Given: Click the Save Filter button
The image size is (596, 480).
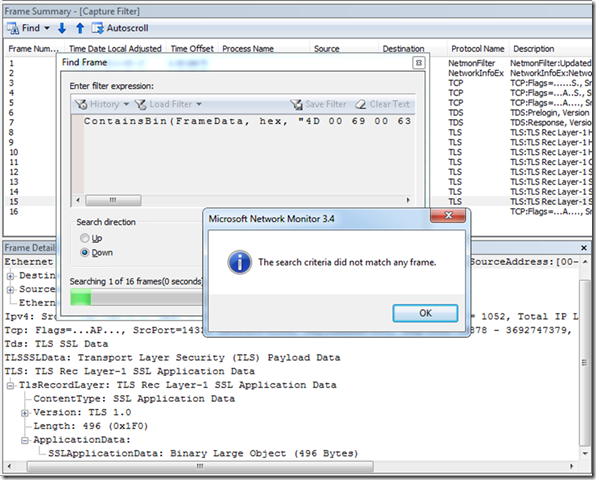Looking at the screenshot, I should click(x=318, y=104).
